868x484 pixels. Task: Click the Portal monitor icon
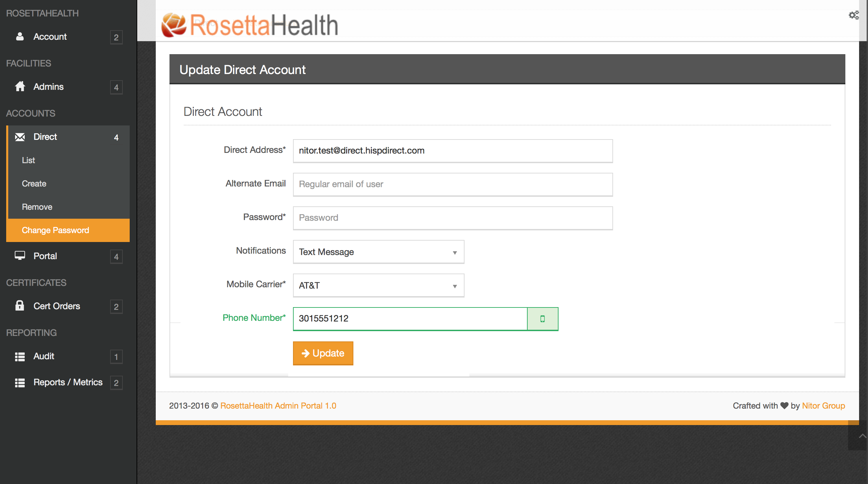point(20,256)
